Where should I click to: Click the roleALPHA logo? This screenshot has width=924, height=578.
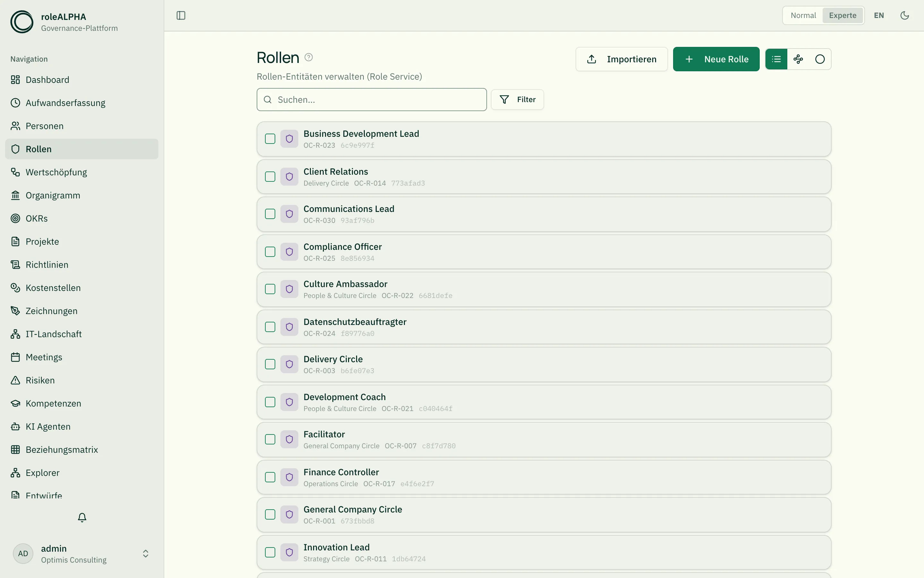tap(22, 22)
